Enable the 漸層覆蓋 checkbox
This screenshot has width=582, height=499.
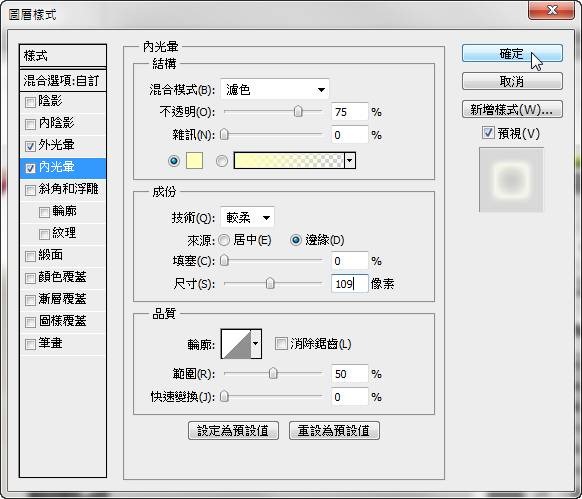[30, 300]
